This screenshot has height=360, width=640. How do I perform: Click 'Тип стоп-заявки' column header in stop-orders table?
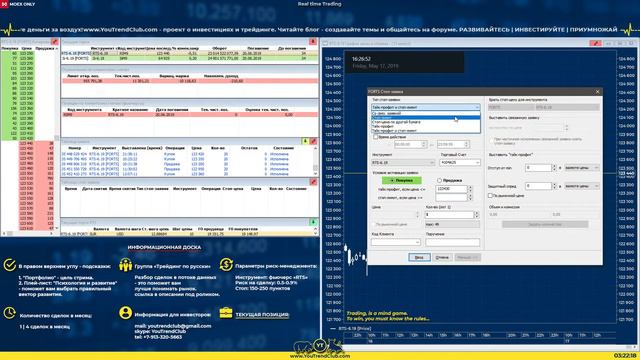point(152,189)
